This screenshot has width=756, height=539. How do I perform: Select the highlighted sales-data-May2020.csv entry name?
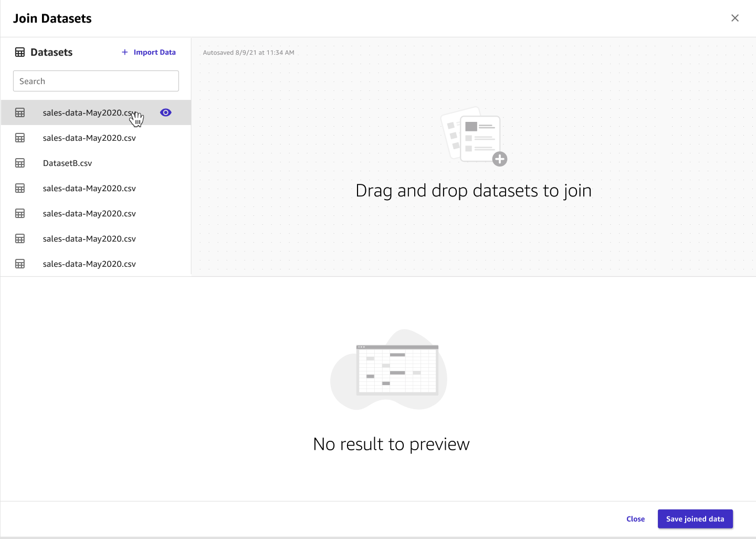click(87, 112)
